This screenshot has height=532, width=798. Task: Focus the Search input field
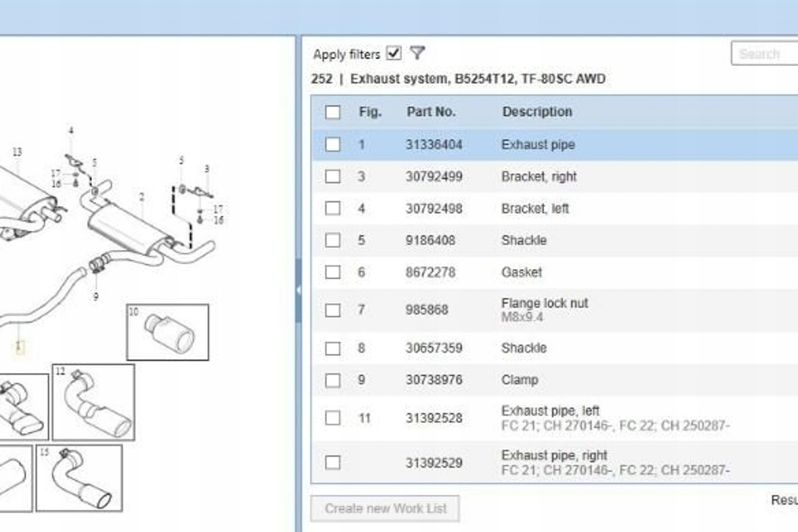pyautogui.click(x=765, y=53)
